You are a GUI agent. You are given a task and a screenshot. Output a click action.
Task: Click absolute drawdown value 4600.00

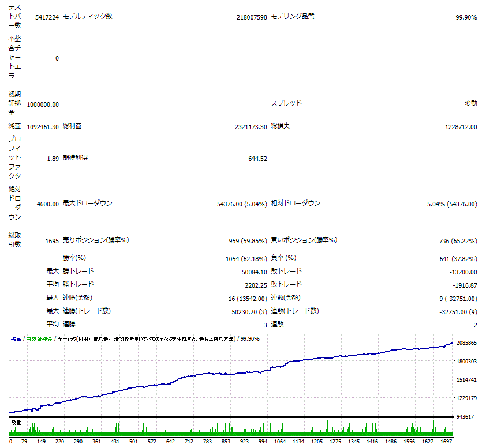click(48, 204)
